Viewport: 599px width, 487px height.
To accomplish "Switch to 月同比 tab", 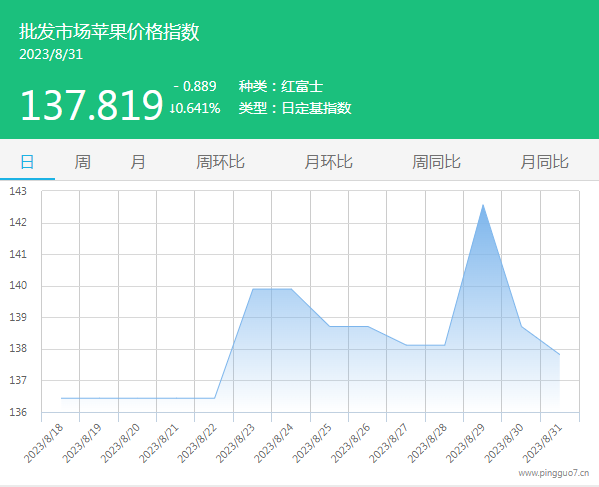I will 544,162.
